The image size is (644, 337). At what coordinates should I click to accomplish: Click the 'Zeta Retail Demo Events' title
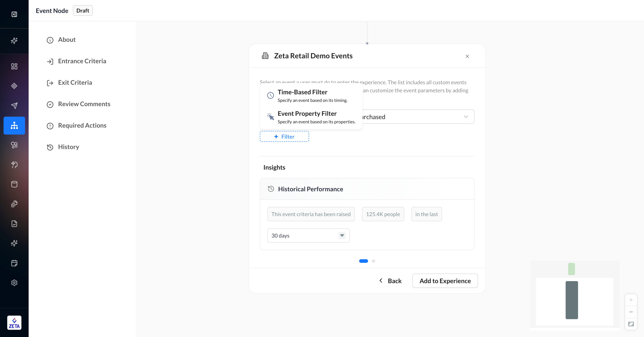pos(313,56)
